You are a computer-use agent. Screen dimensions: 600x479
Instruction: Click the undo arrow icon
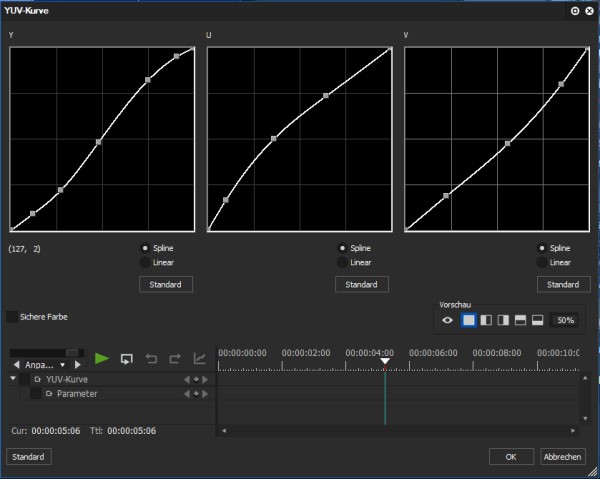[152, 359]
